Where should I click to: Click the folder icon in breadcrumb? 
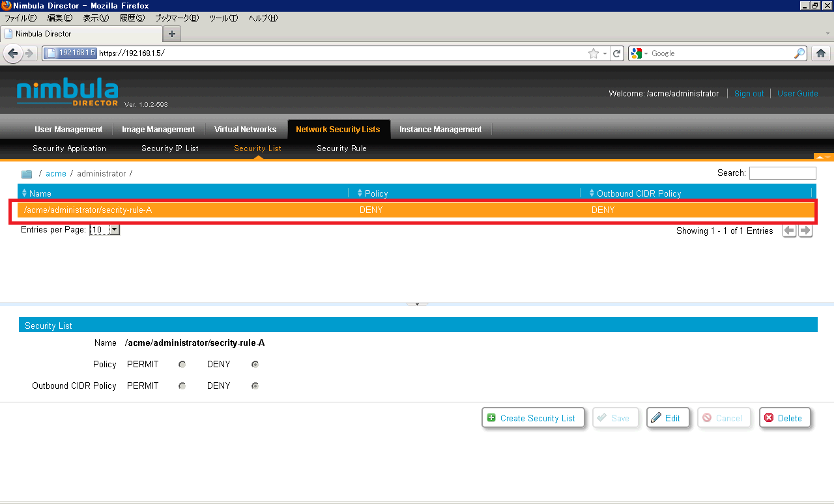[x=27, y=174]
